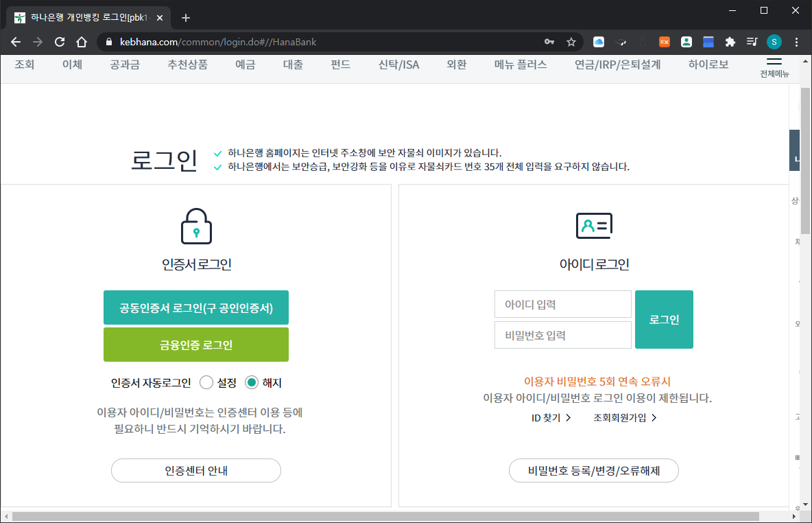The width and height of the screenshot is (812, 523).
Task: Click the padlock certificate login icon
Action: tap(196, 226)
